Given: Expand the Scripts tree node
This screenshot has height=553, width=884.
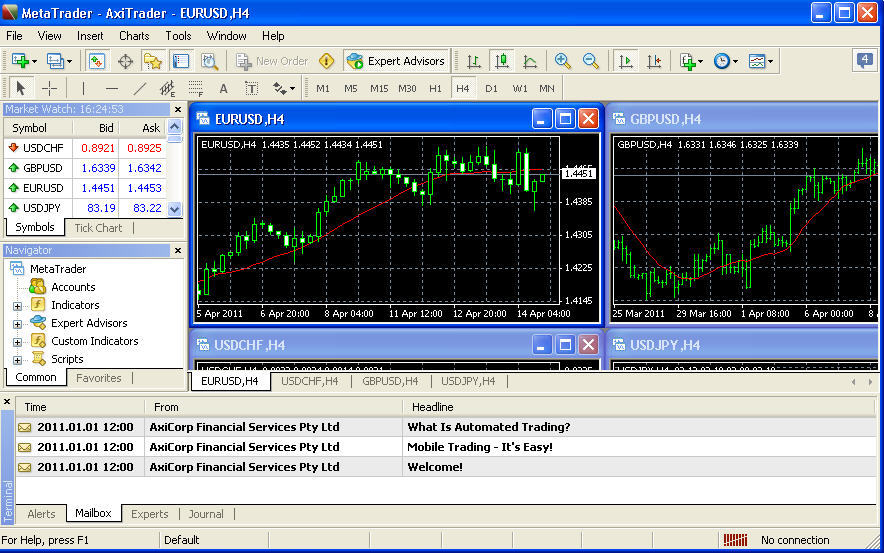Looking at the screenshot, I should point(17,360).
